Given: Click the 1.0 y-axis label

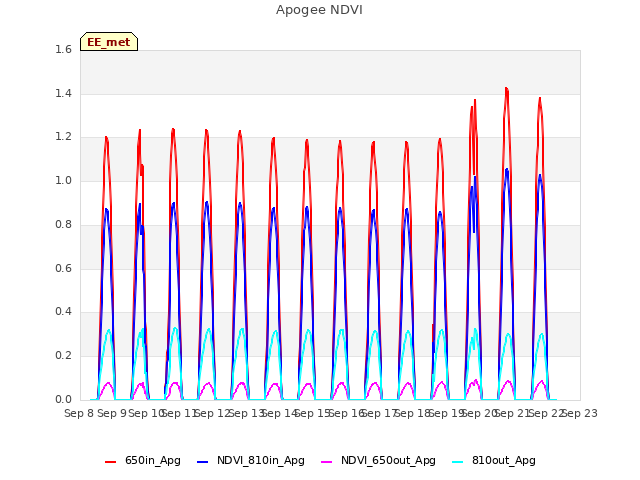Looking at the screenshot, I should [x=63, y=180].
